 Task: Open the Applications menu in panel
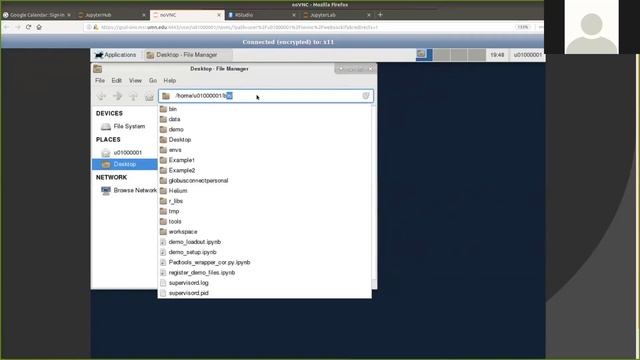tap(116, 55)
